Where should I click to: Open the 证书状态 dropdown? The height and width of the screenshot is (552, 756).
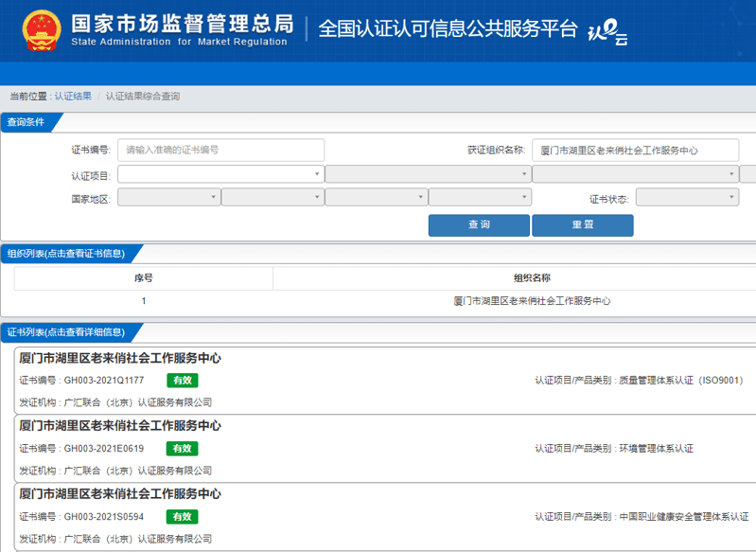pos(686,198)
